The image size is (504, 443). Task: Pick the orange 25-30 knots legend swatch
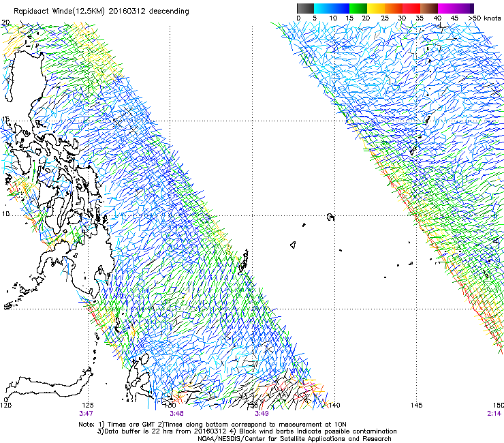pos(394,8)
